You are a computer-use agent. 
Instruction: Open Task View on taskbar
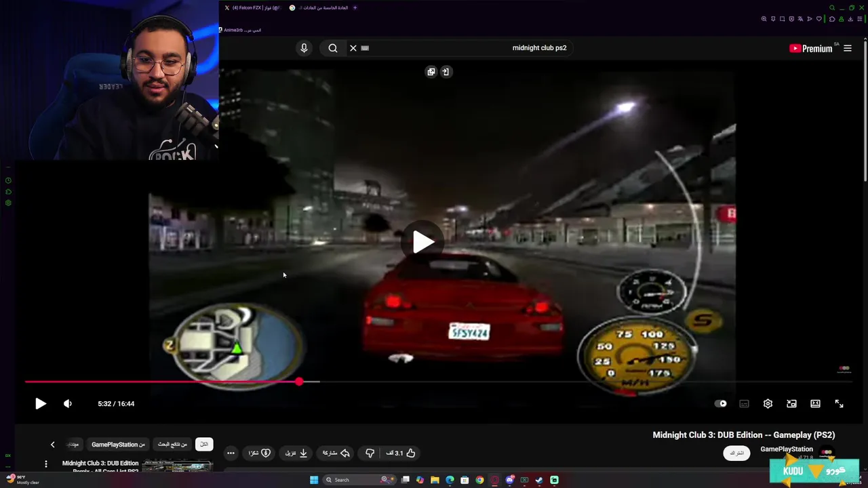coord(406,480)
